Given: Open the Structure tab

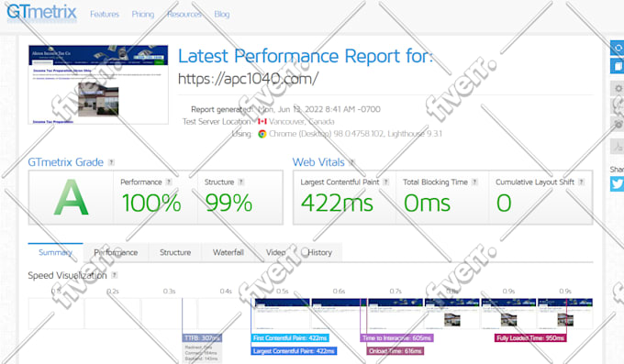Looking at the screenshot, I should (175, 252).
